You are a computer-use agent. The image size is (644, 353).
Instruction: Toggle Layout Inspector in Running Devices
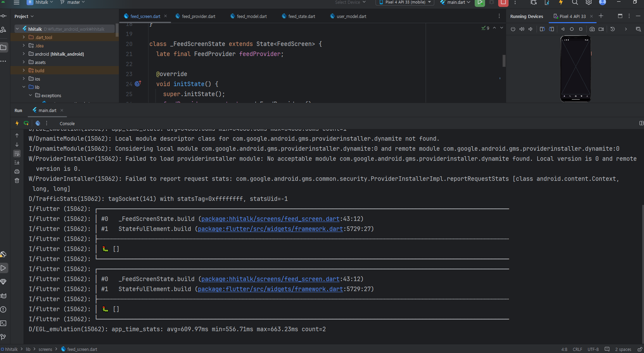click(638, 29)
